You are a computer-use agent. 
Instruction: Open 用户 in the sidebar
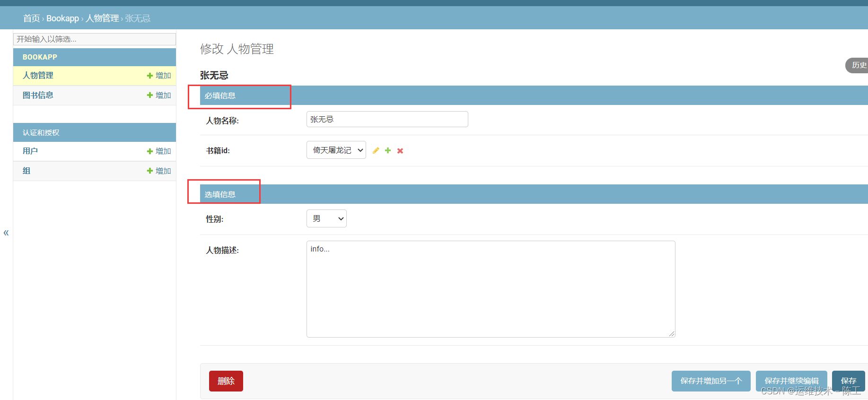[30, 151]
